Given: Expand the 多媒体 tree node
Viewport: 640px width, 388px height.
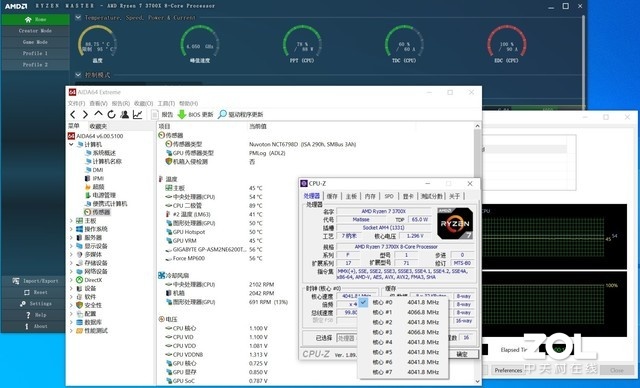Looking at the screenshot, I should 71,255.
